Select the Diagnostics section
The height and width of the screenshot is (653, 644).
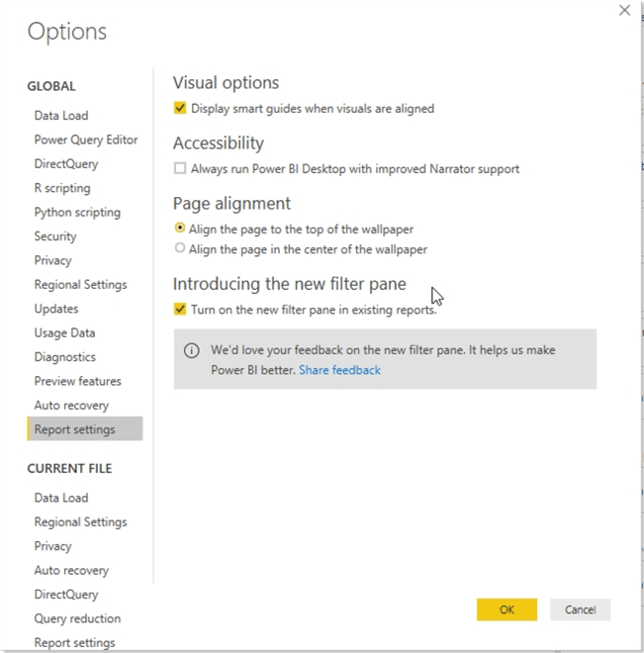click(x=65, y=357)
